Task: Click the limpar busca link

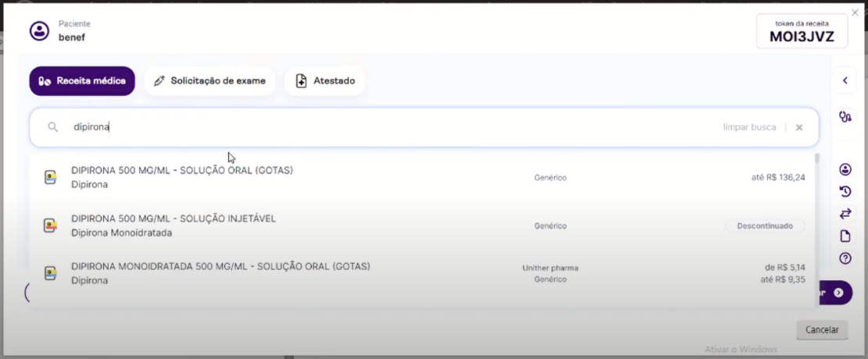Action: coord(749,127)
